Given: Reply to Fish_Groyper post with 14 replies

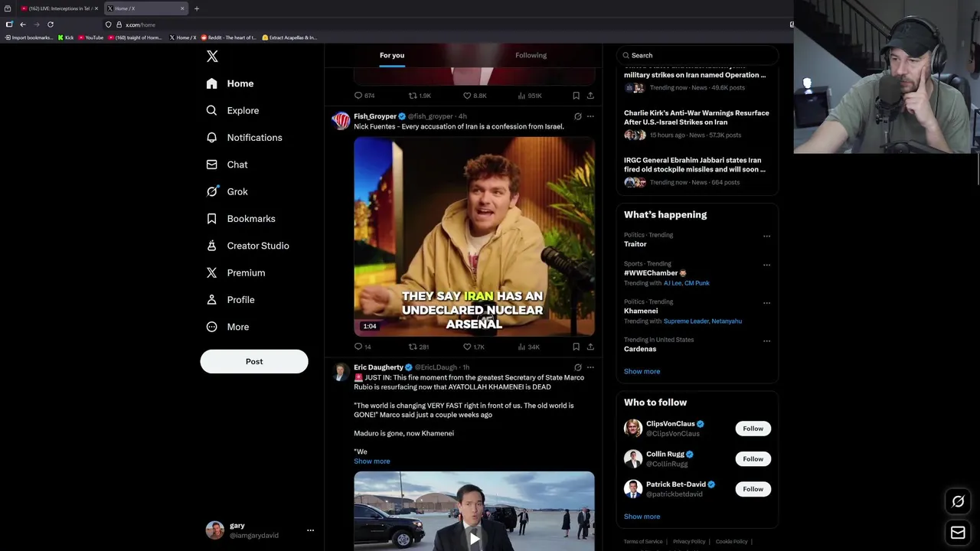Looking at the screenshot, I should [x=362, y=347].
